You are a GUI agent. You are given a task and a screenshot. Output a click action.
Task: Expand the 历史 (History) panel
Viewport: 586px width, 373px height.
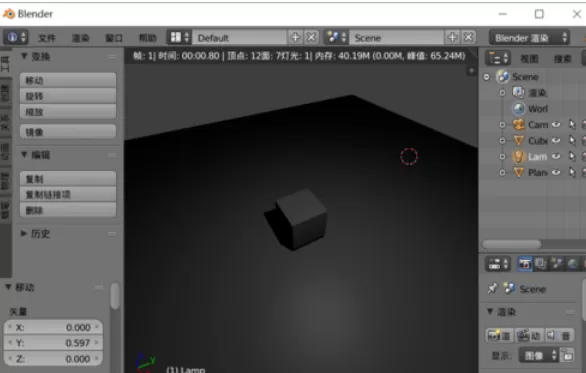(24, 234)
